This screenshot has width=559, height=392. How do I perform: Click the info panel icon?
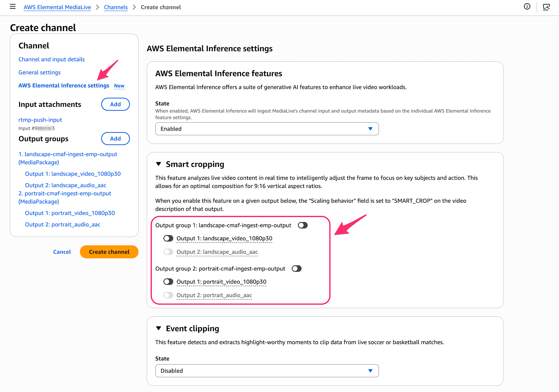[x=527, y=7]
